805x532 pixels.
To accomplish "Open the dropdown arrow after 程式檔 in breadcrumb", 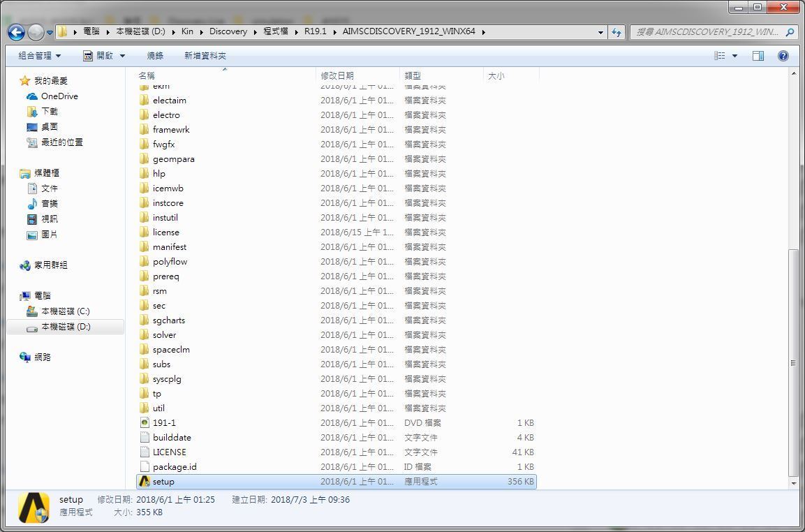I will [297, 32].
